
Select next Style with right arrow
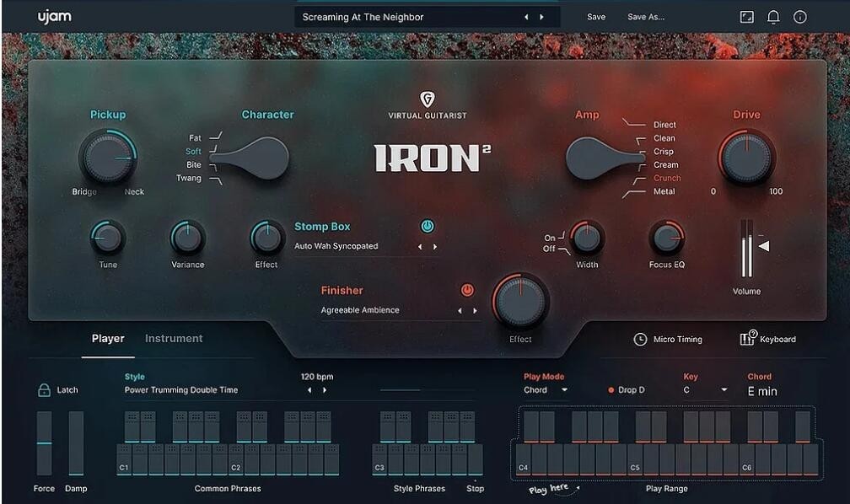325,390
